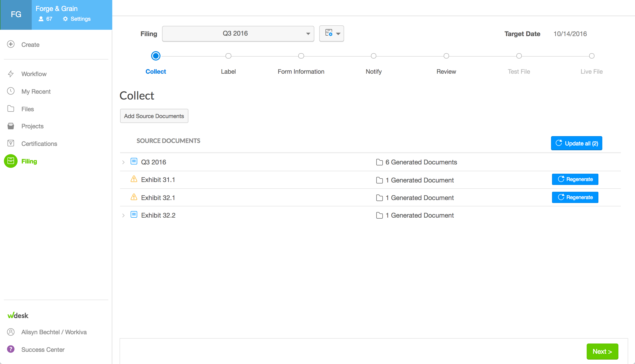The width and height of the screenshot is (635, 364).
Task: Click the Create plus icon
Action: 10,44
